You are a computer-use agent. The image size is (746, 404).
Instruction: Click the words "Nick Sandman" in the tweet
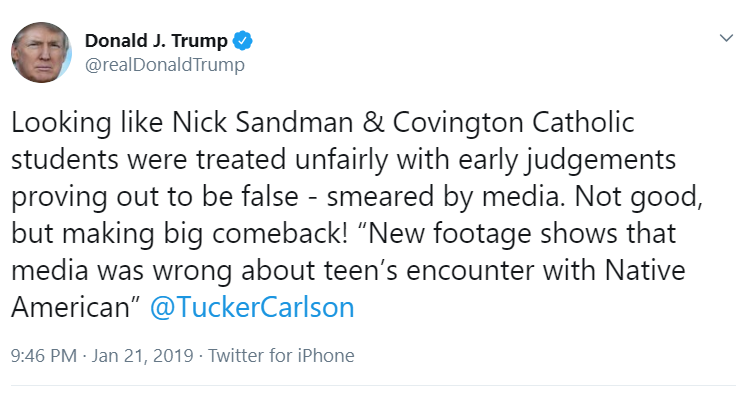pos(263,122)
